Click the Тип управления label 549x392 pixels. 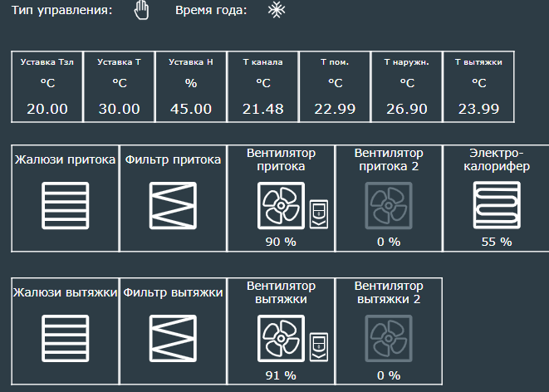click(x=62, y=10)
